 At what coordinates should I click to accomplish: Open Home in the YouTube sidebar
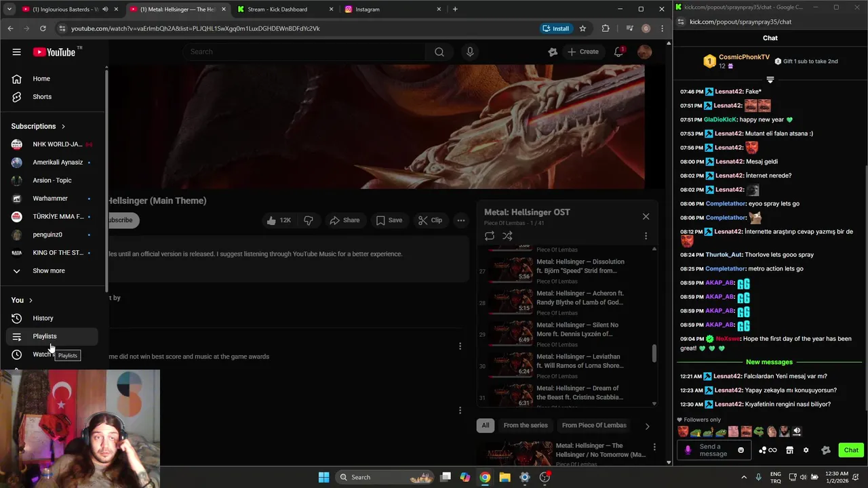(52, 79)
